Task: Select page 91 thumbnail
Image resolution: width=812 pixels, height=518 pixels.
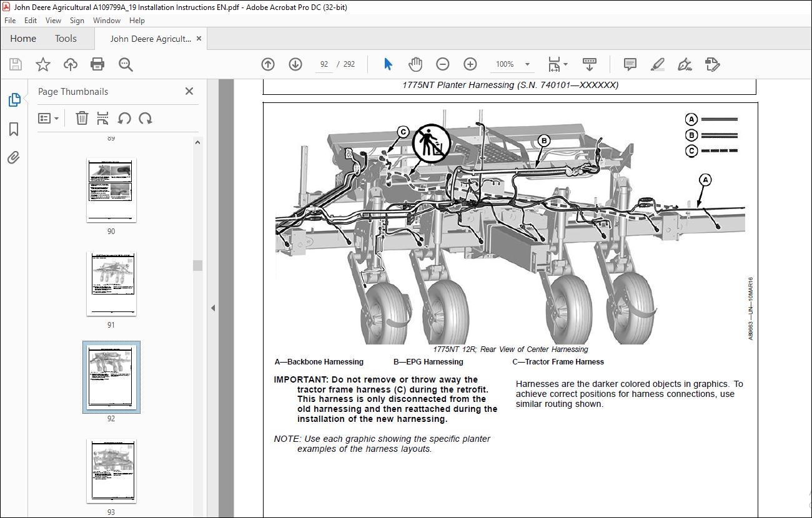Action: (x=111, y=283)
